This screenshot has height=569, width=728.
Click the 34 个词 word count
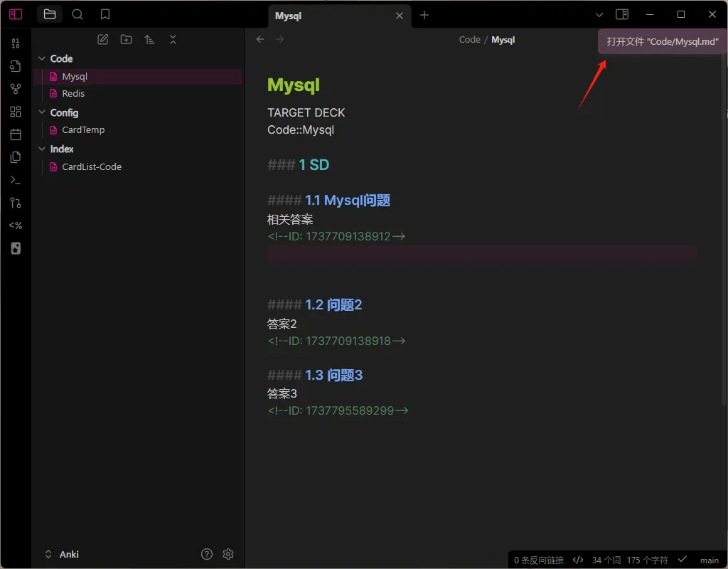(x=606, y=560)
